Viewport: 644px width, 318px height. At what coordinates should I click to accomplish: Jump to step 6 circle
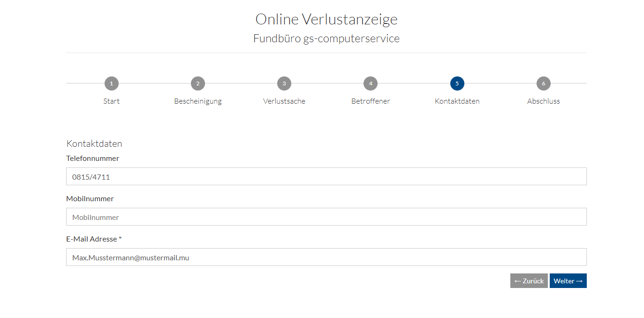point(543,83)
